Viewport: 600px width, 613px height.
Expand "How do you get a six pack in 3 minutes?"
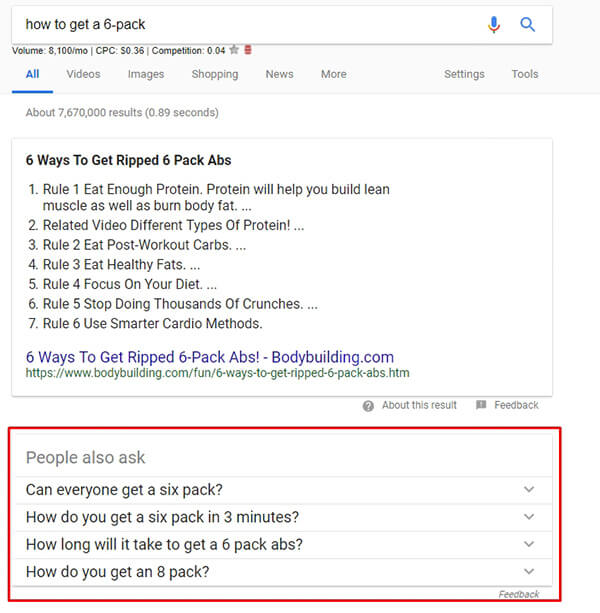[x=529, y=517]
